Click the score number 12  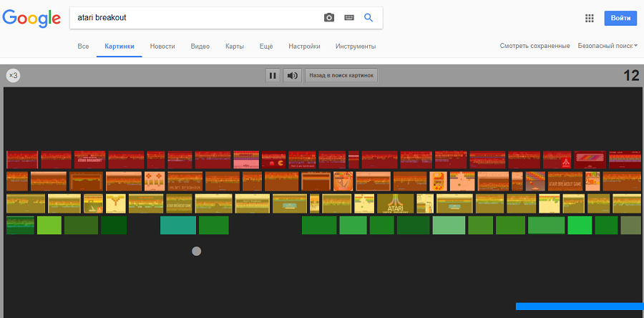click(x=631, y=76)
